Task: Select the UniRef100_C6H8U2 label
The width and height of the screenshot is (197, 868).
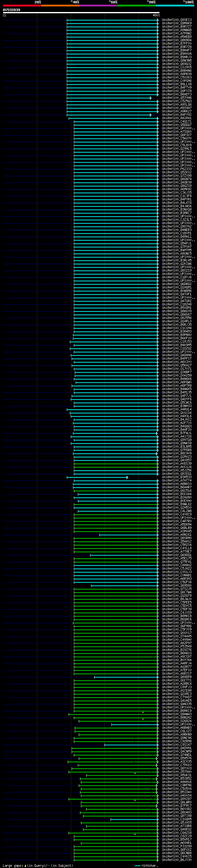Action: click(177, 565)
